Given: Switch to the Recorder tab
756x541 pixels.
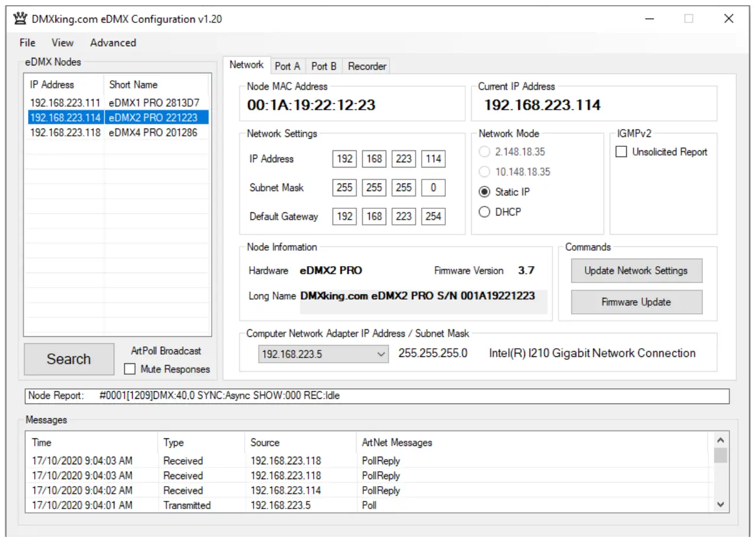Looking at the screenshot, I should pyautogui.click(x=367, y=66).
